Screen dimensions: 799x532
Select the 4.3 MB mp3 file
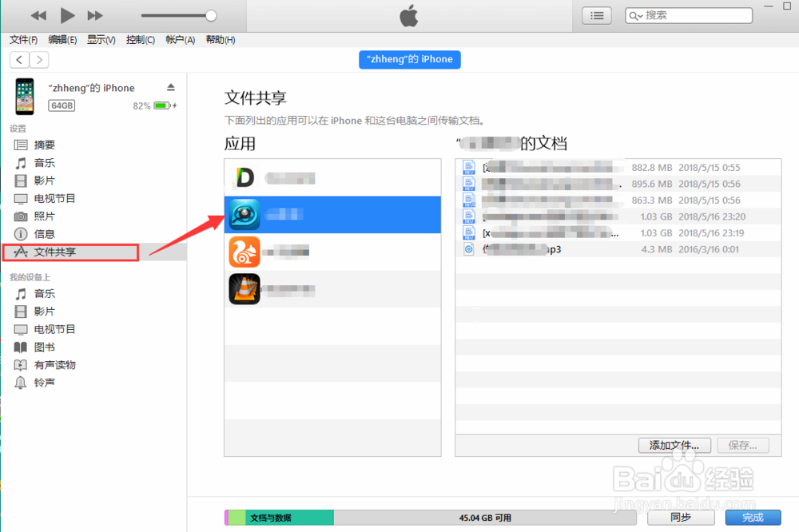[x=618, y=249]
